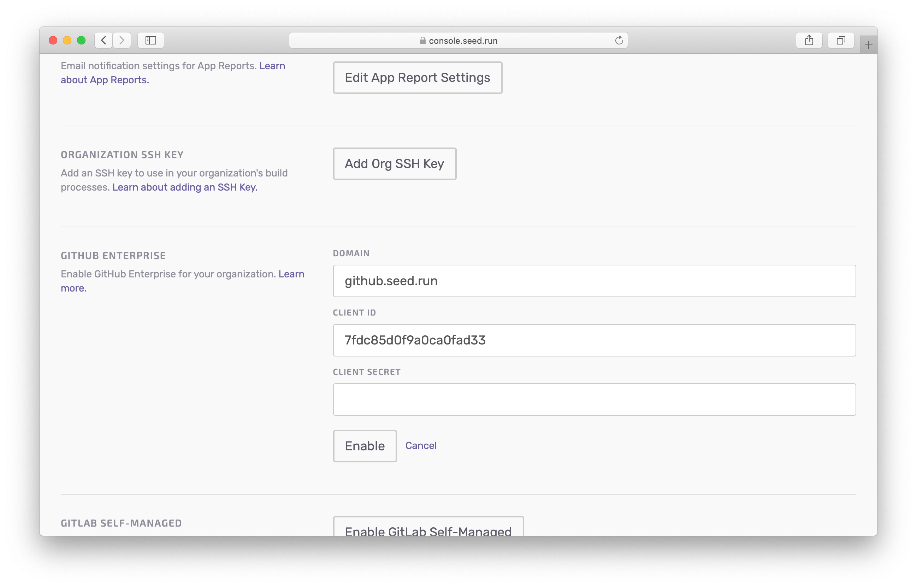This screenshot has height=588, width=917.
Task: Click the Client ID input field
Action: coord(594,340)
